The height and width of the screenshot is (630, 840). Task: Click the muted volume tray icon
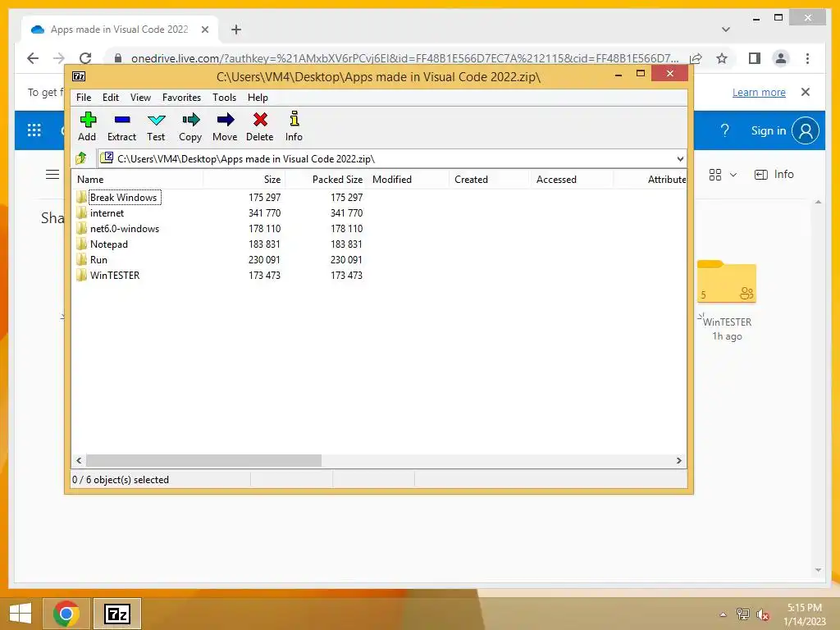click(x=763, y=614)
